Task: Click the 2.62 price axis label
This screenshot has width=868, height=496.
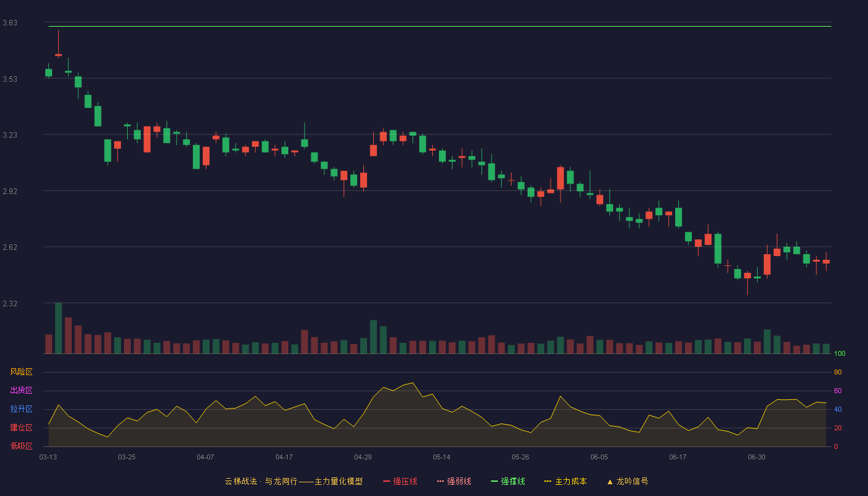Action: (10, 247)
